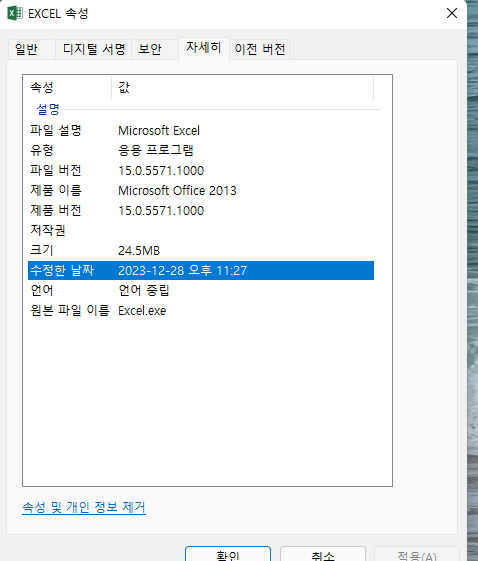
Task: Close the EXCEL 속성 dialog
Action: pos(452,13)
